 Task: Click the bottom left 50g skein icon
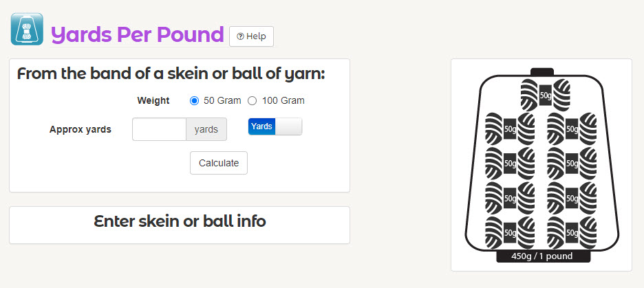point(510,232)
